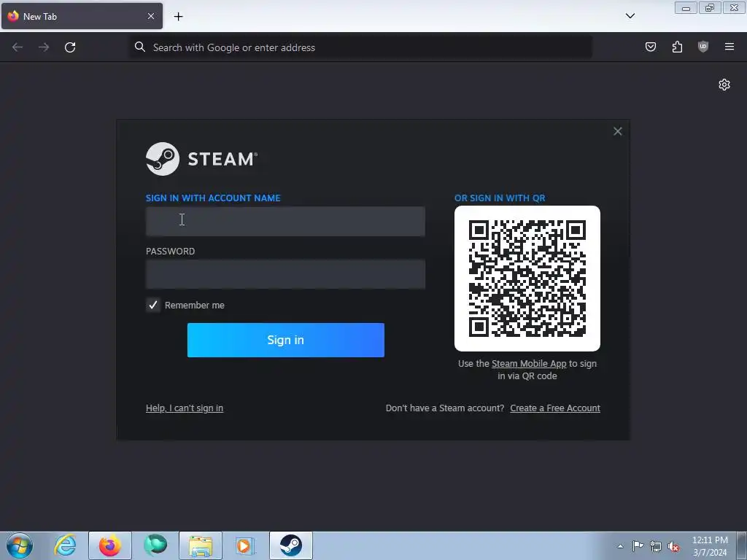Toggle the Remember me checkbox
This screenshot has height=560, width=747.
(x=153, y=305)
